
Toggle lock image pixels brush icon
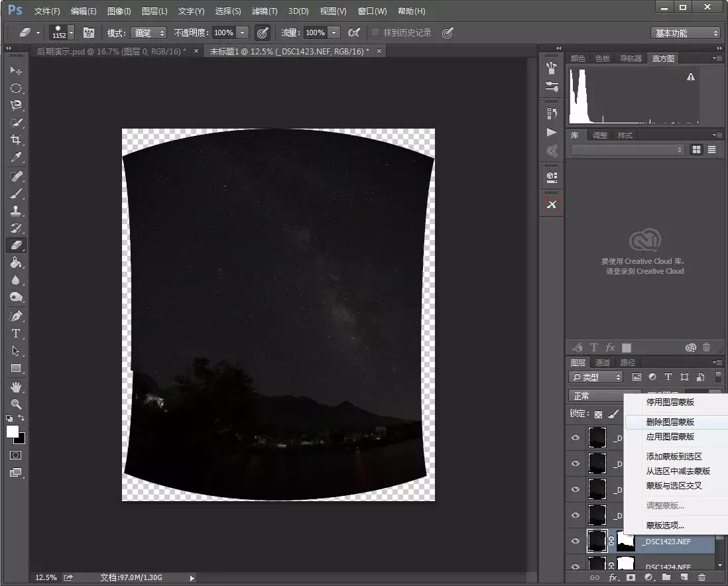point(614,413)
